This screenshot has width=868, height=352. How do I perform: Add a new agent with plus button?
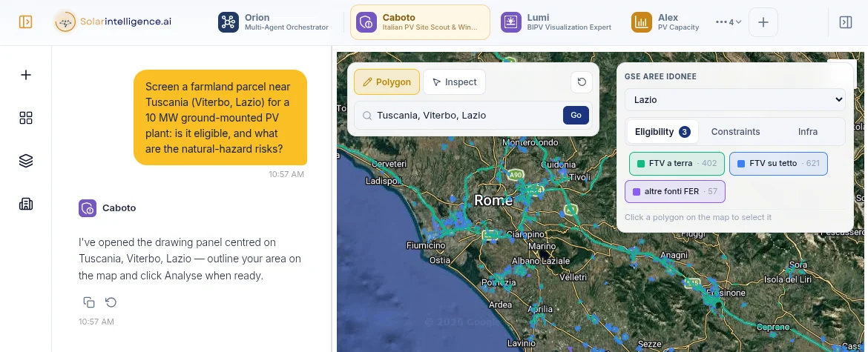point(763,22)
